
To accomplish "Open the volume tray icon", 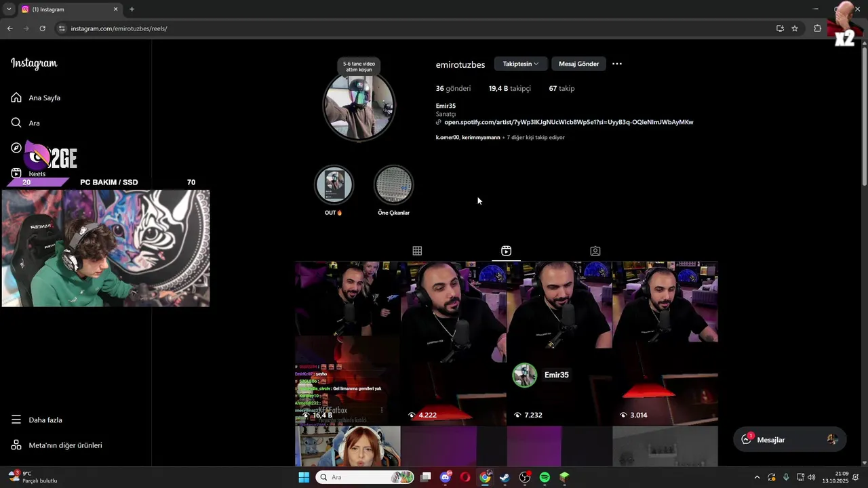I will pyautogui.click(x=812, y=477).
